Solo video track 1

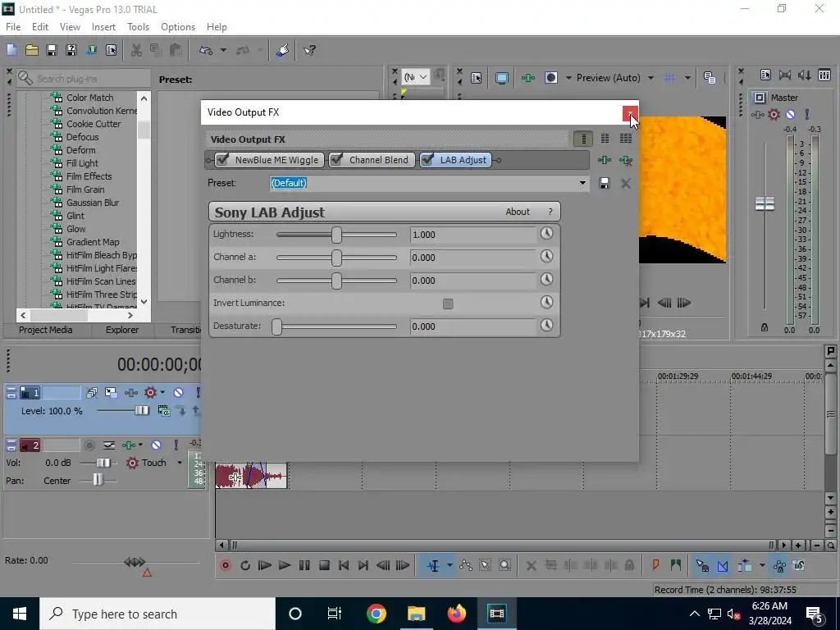point(198,393)
